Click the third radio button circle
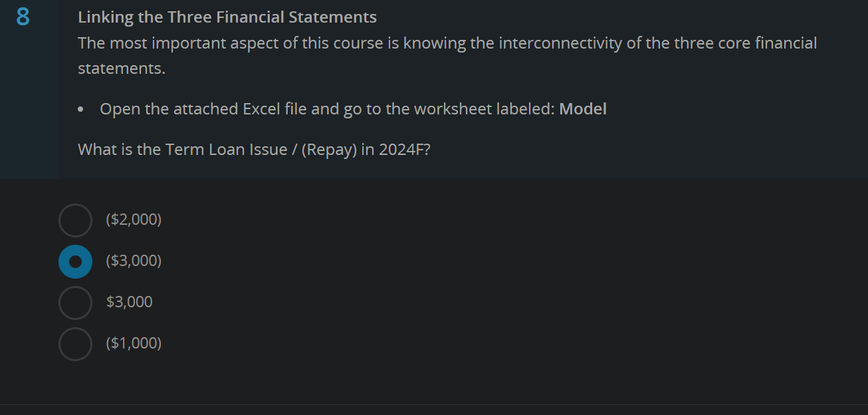The height and width of the screenshot is (415, 868). (x=75, y=302)
